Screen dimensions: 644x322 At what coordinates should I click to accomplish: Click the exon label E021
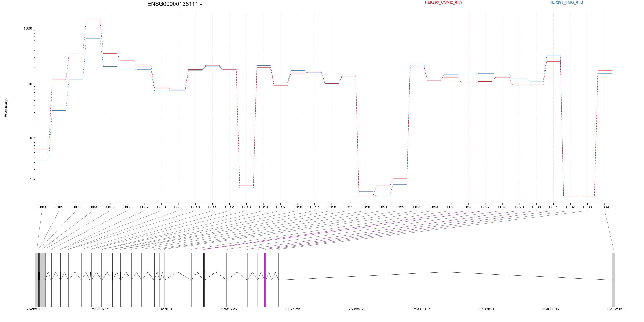383,207
